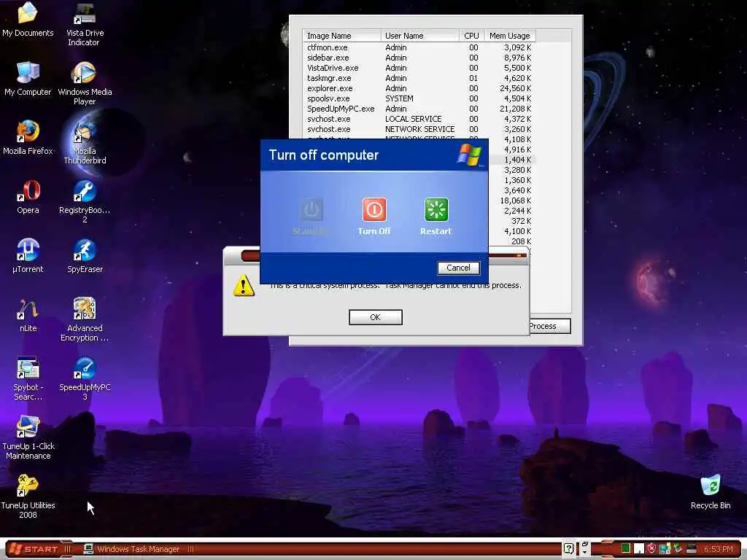Select sidebar.exe process row

419,58
